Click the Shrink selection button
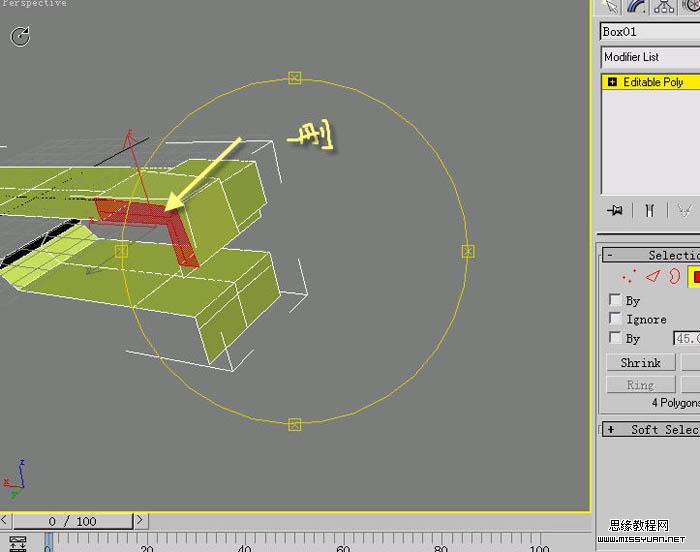700x552 pixels. (641, 362)
